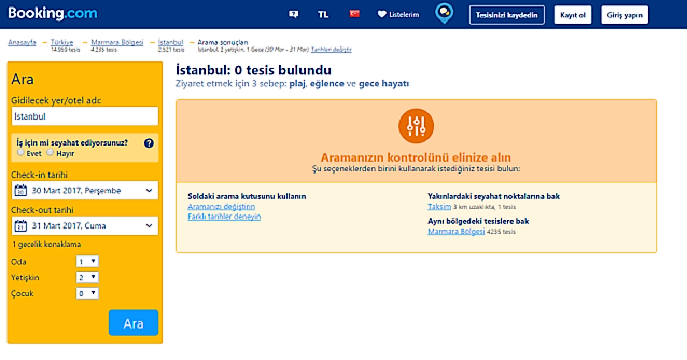
Task: Click the eğlence reason keyword
Action: tap(327, 83)
